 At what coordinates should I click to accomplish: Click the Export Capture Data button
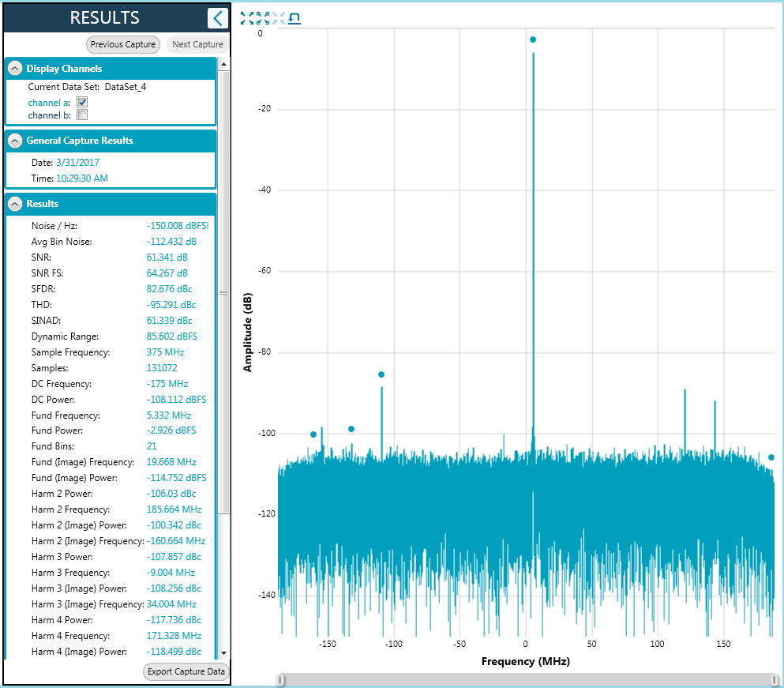tap(186, 671)
